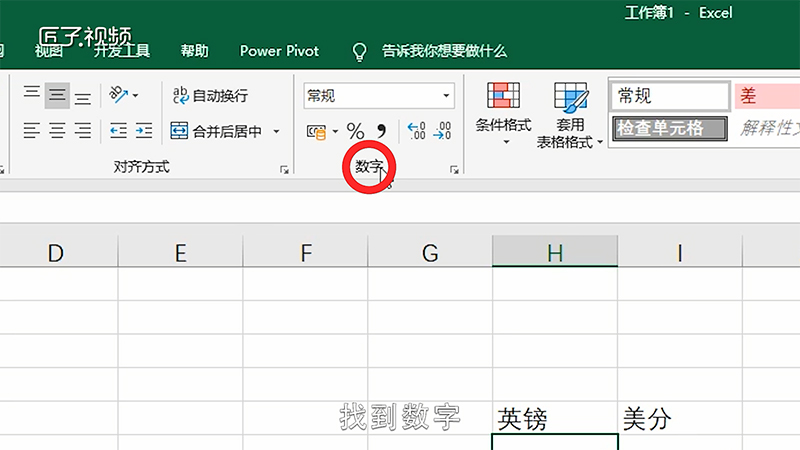Click Merge and Center (合并后居中)
Screen dimensions: 800x450
218,130
